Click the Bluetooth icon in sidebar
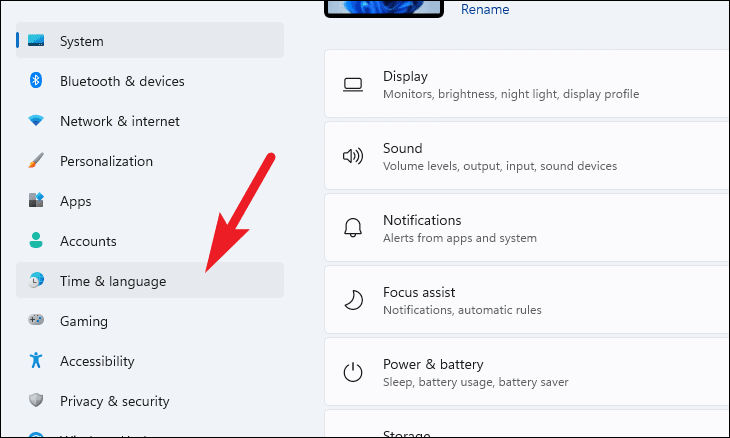The width and height of the screenshot is (730, 438). click(x=36, y=81)
